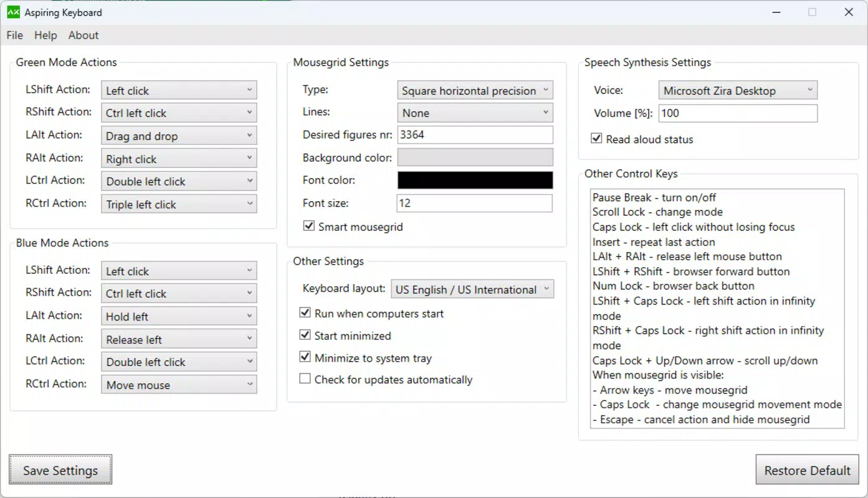868x498 pixels.
Task: Open the Help menu
Action: [45, 35]
